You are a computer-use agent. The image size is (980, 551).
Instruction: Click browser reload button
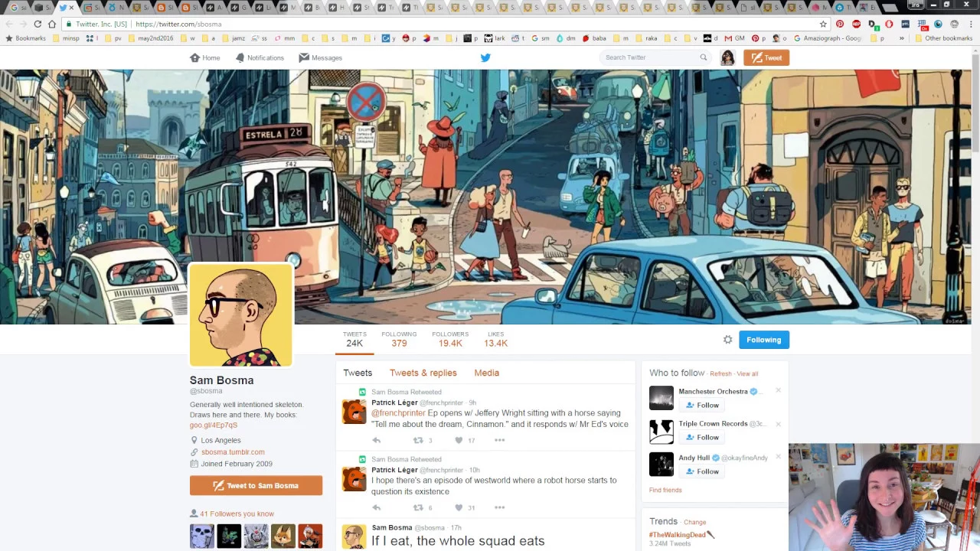(x=38, y=24)
